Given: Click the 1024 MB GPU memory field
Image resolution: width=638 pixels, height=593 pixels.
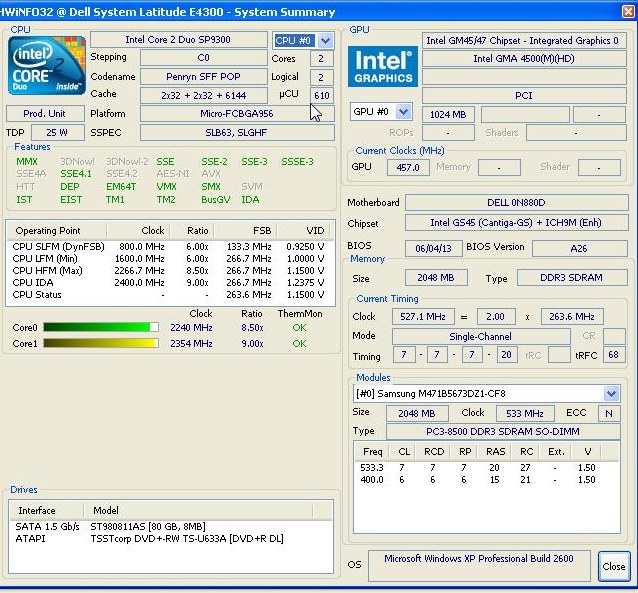Looking at the screenshot, I should pos(448,115).
